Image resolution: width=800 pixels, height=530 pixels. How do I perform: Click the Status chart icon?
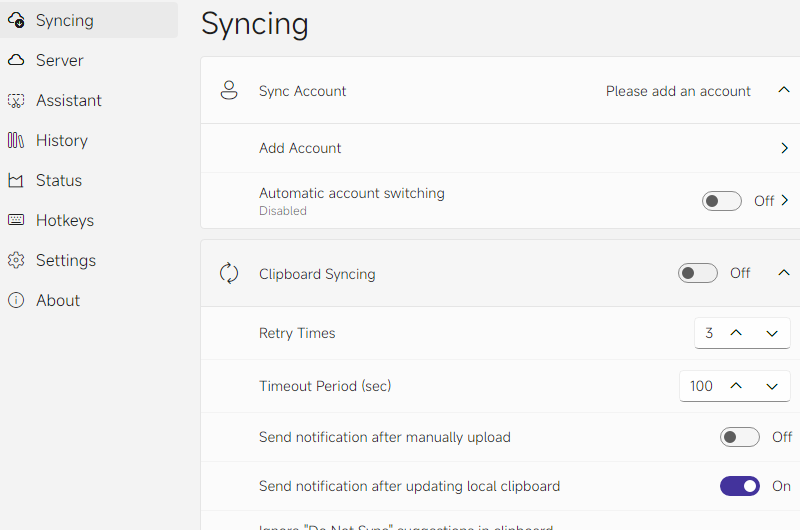[16, 180]
